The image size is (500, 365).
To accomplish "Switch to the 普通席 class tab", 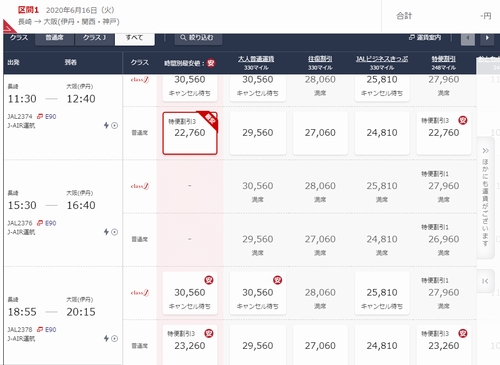I will [x=54, y=38].
